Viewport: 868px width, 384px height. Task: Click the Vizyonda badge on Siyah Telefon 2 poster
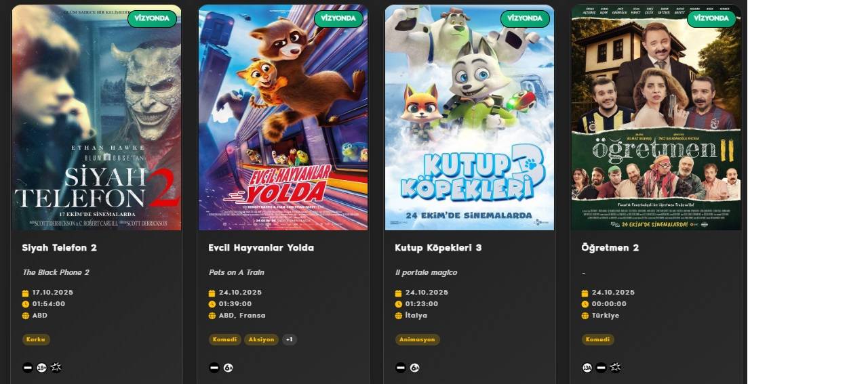152,19
